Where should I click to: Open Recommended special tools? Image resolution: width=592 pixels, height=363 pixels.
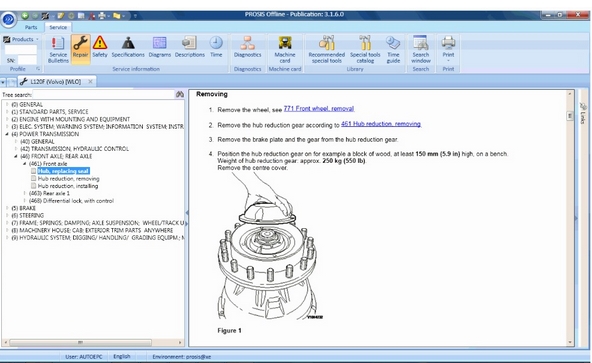(x=327, y=49)
